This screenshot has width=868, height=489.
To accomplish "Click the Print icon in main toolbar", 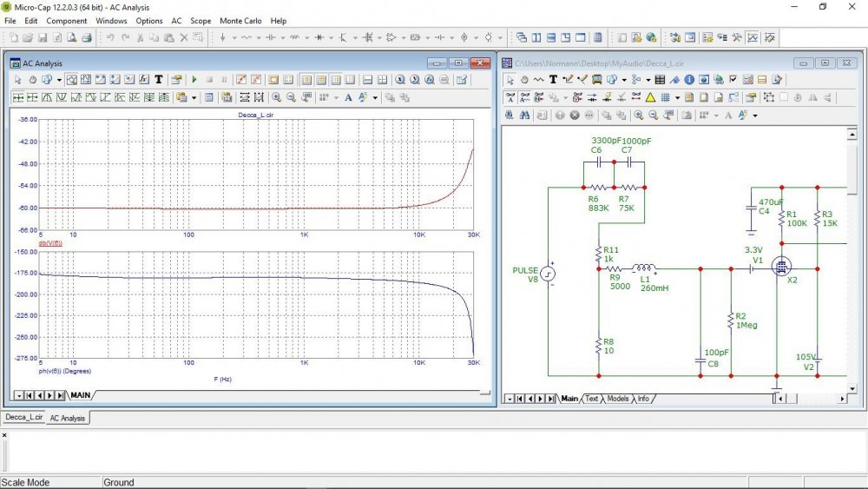I will click(87, 37).
